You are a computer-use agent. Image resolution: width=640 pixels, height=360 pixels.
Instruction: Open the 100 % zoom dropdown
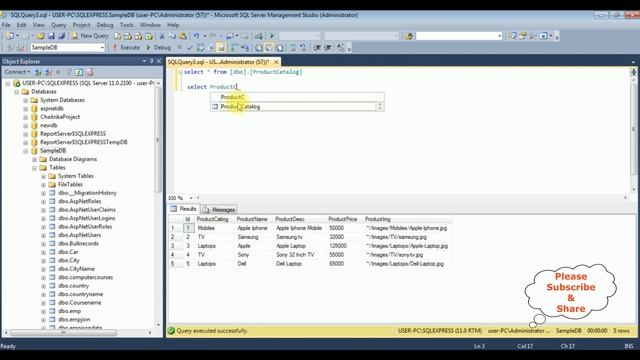pyautogui.click(x=191, y=198)
